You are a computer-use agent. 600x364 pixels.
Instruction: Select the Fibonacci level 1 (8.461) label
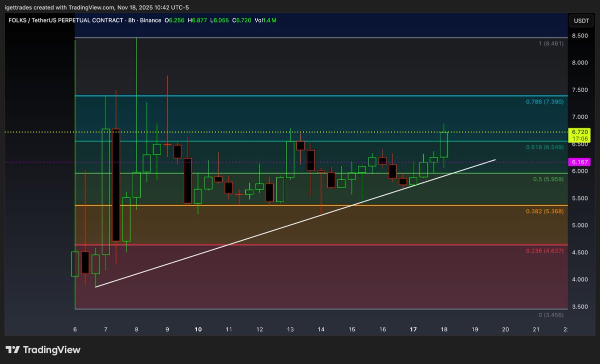pos(551,43)
